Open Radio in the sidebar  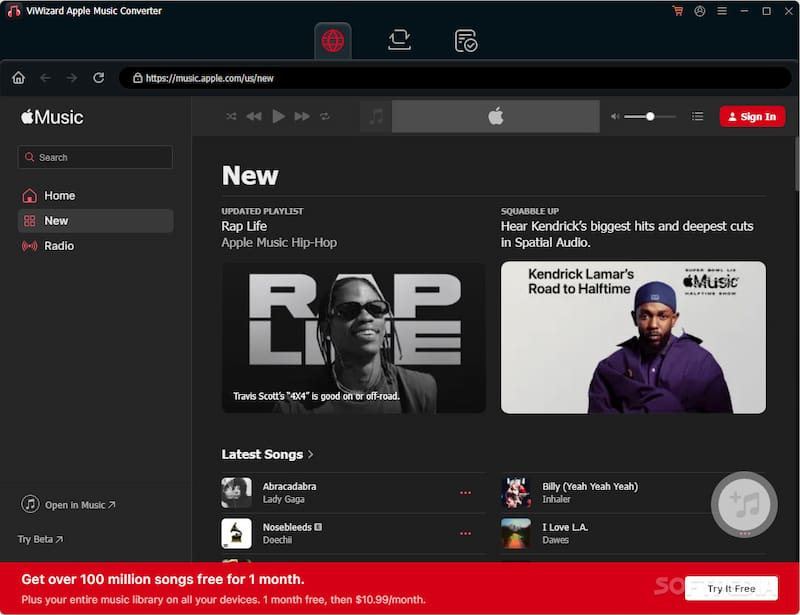coord(95,245)
